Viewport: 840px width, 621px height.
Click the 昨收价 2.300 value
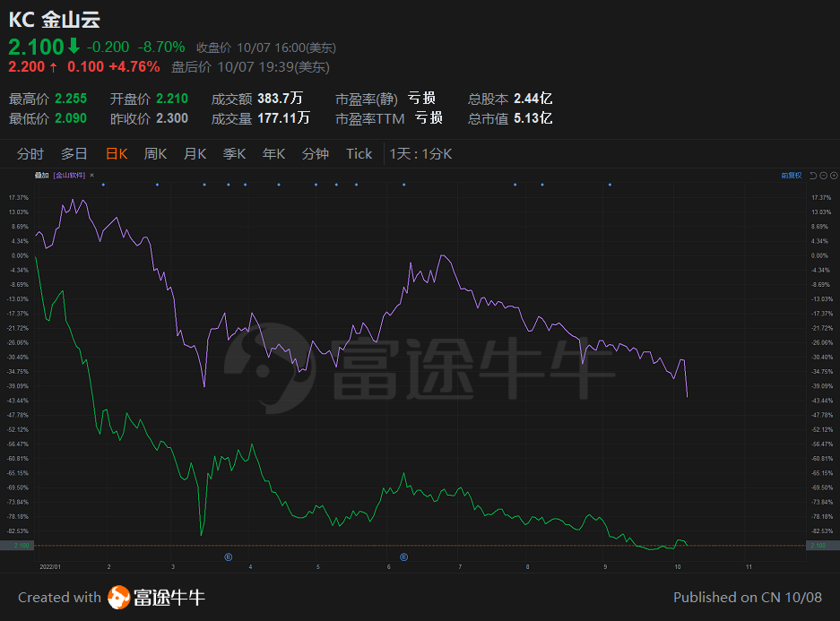pyautogui.click(x=172, y=118)
